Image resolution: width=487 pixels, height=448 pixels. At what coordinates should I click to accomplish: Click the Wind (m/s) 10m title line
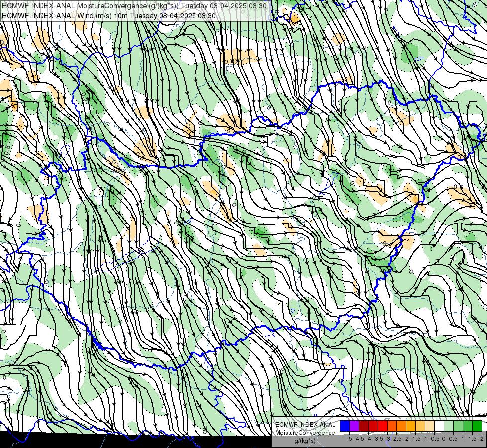pyautogui.click(x=109, y=16)
